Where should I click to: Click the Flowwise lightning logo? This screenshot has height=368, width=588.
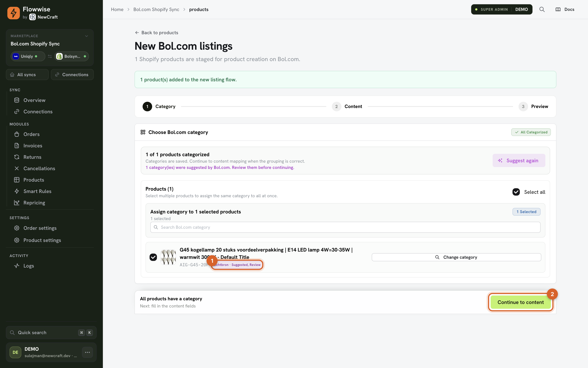(x=14, y=13)
